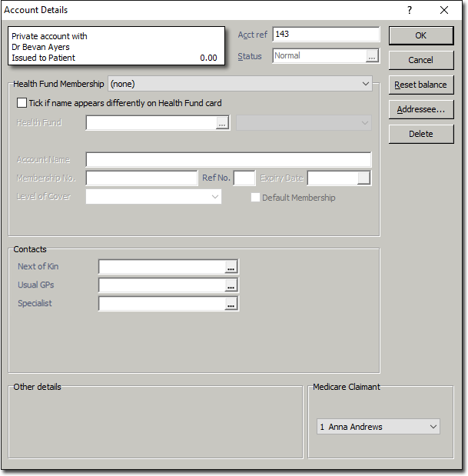Click the Expiry Date picker button
Screen dimensions: 468x476
[364, 178]
